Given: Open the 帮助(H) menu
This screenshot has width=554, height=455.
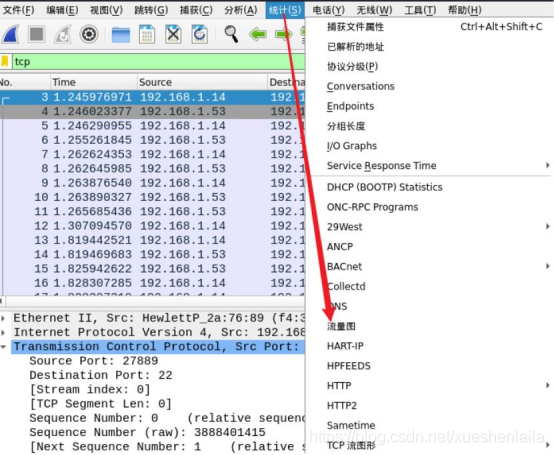Looking at the screenshot, I should click(465, 10).
